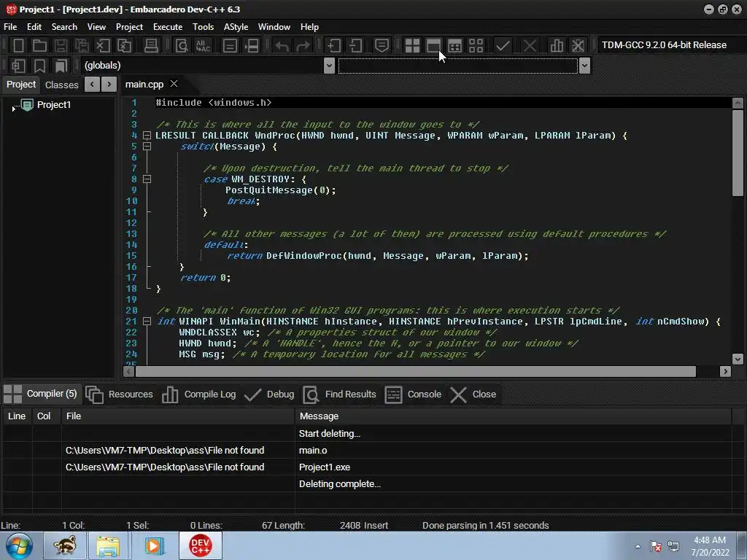This screenshot has height=560, width=747.
Task: Click the Toggle bookmark icon
Action: (x=39, y=66)
